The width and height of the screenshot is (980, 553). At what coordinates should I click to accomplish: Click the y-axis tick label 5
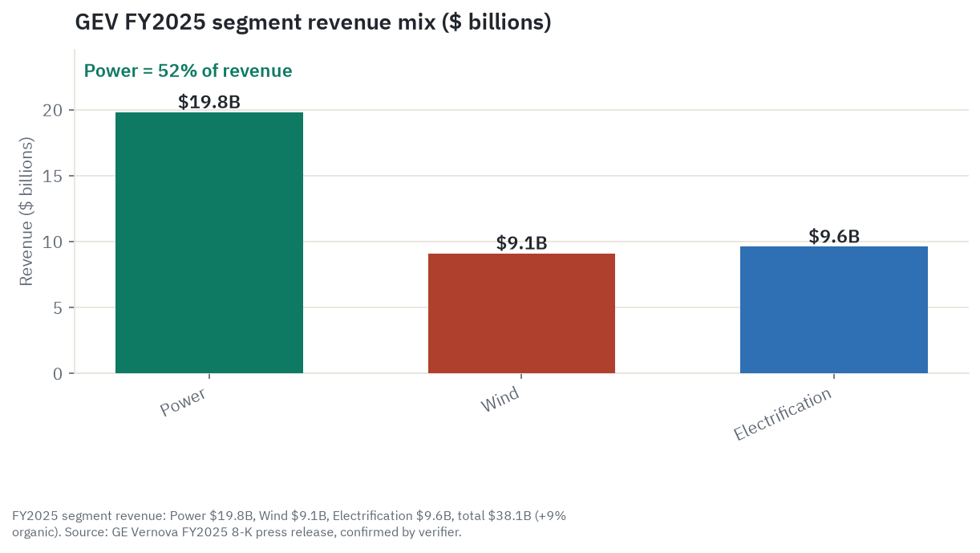tap(58, 307)
